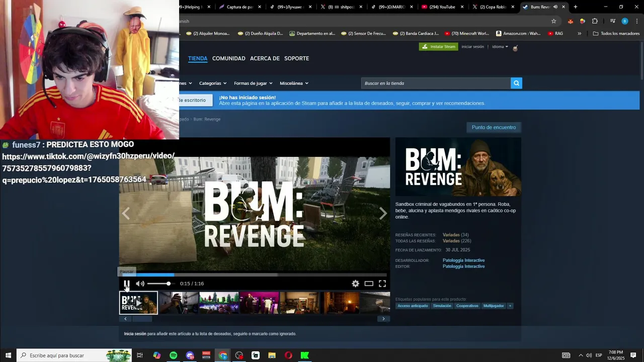Select the Multijugador tag
The width and height of the screenshot is (644, 362).
tap(494, 306)
